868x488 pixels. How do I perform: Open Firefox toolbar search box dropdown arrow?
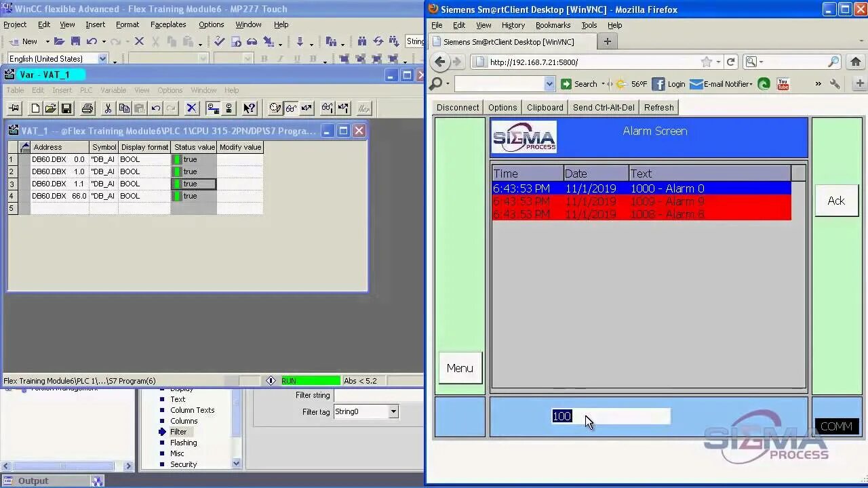click(x=549, y=84)
